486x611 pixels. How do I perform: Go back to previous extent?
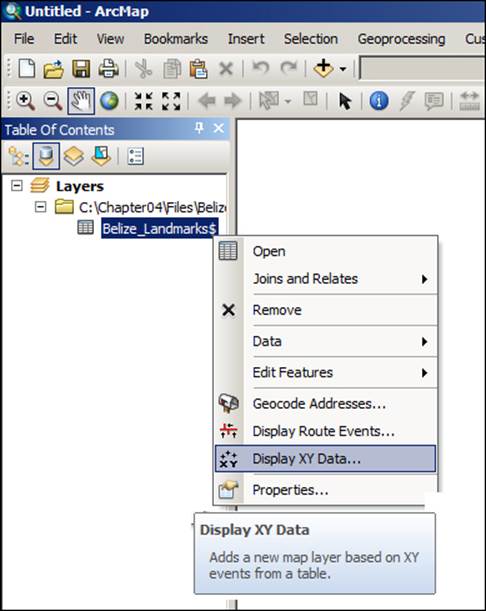click(207, 101)
